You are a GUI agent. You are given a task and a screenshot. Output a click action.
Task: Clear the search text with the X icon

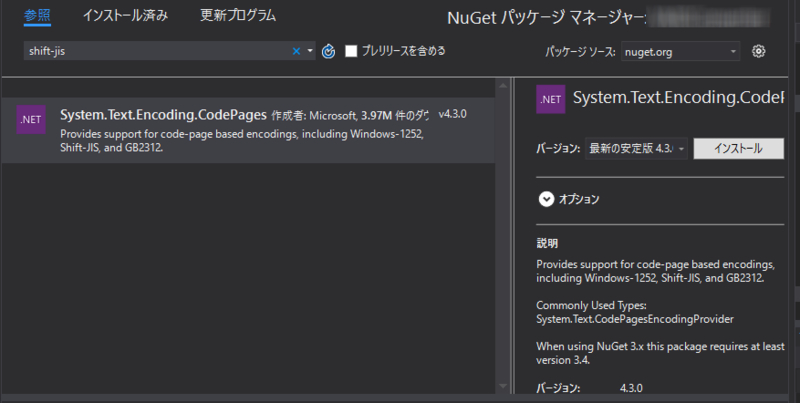point(296,51)
